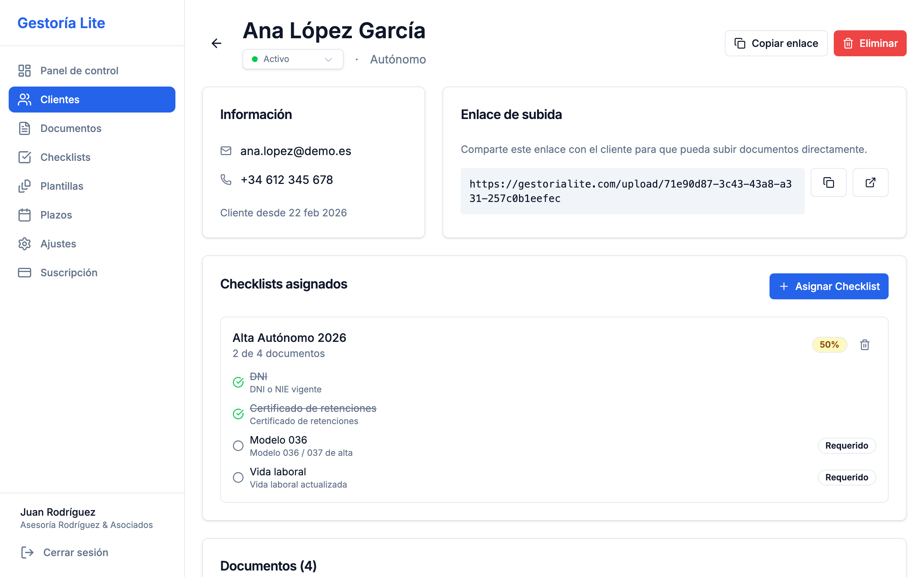The width and height of the screenshot is (924, 577).
Task: Open the Activo status dropdown
Action: (x=293, y=59)
